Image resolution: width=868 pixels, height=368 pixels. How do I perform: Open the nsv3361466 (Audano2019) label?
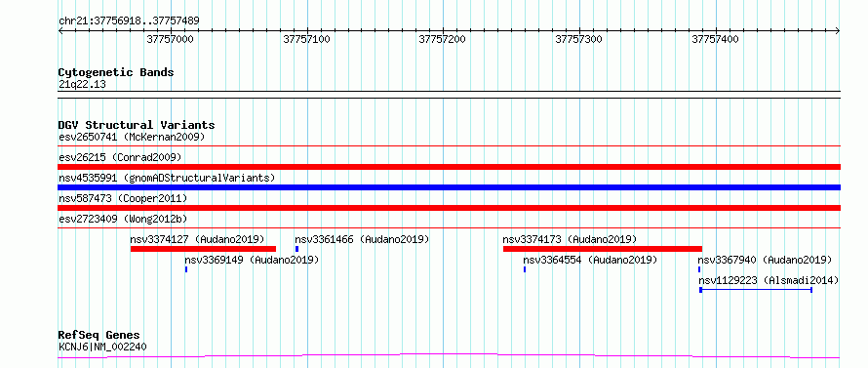tap(362, 239)
